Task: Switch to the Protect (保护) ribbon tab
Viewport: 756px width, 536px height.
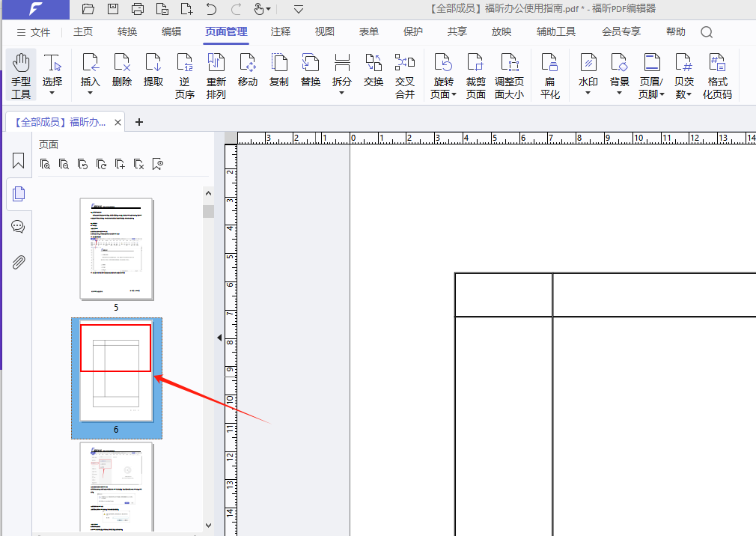Action: tap(412, 32)
